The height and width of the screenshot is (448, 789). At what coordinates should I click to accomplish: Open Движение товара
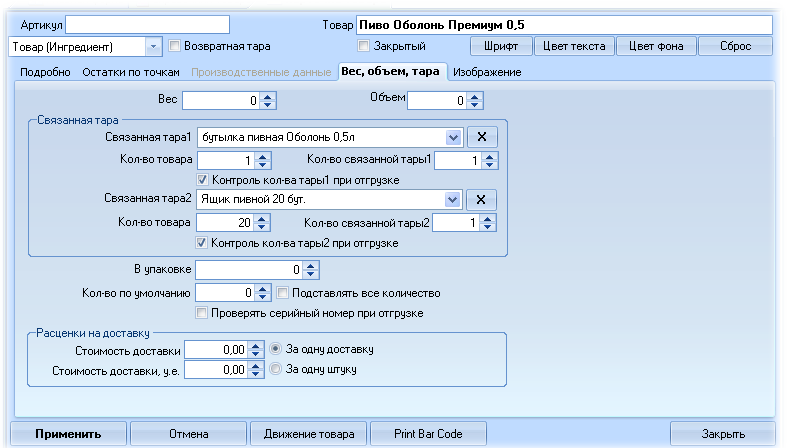[x=309, y=433]
